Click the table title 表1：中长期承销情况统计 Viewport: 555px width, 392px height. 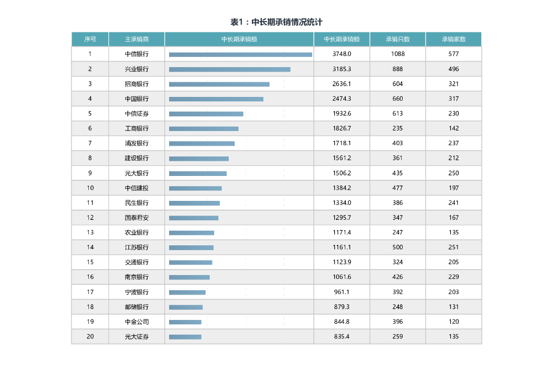(276, 22)
